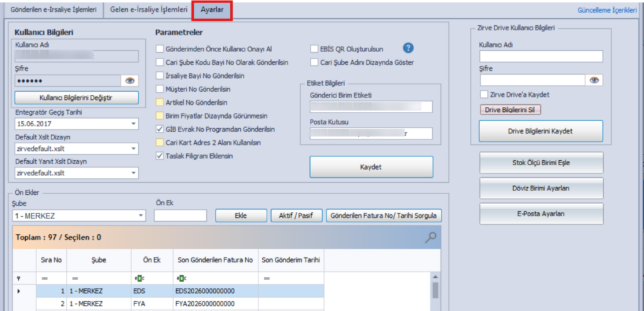Switch to Gönderilen e-İrsaliye İşlemleri tab
644x311 pixels.
coord(53,10)
